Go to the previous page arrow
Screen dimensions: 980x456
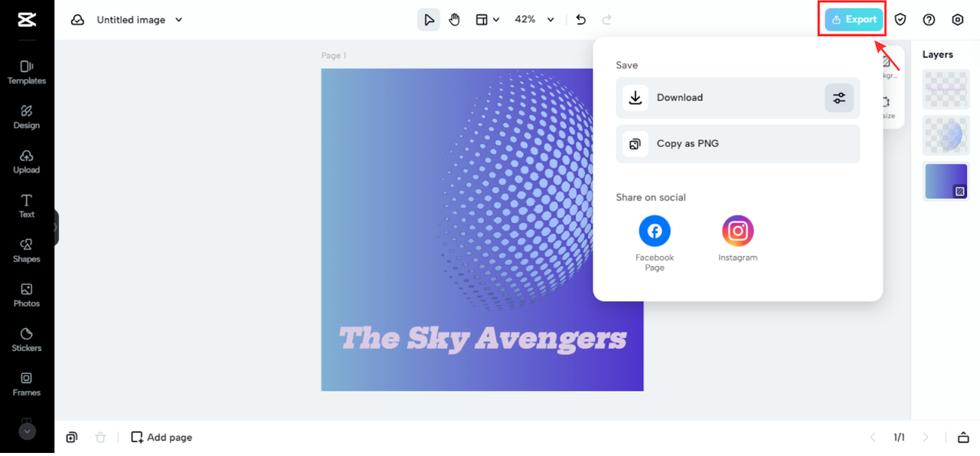pyautogui.click(x=873, y=438)
